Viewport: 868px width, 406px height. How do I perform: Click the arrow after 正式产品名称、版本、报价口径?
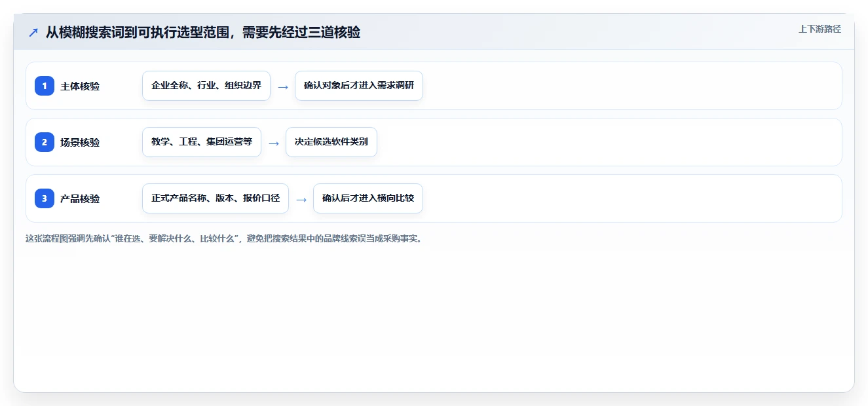pyautogui.click(x=301, y=199)
